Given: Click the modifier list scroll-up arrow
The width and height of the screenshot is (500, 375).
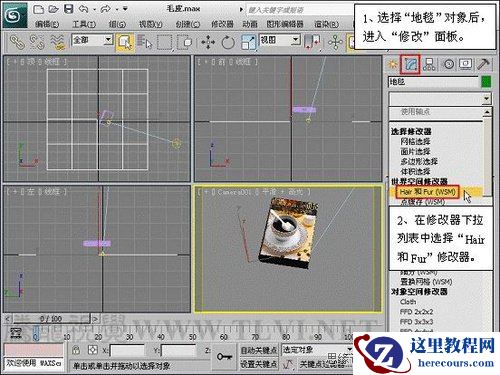Looking at the screenshot, I should click(x=487, y=112).
